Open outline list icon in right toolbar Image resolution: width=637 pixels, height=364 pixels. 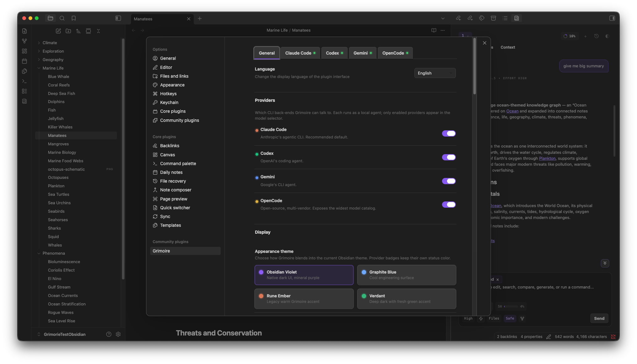click(x=505, y=18)
